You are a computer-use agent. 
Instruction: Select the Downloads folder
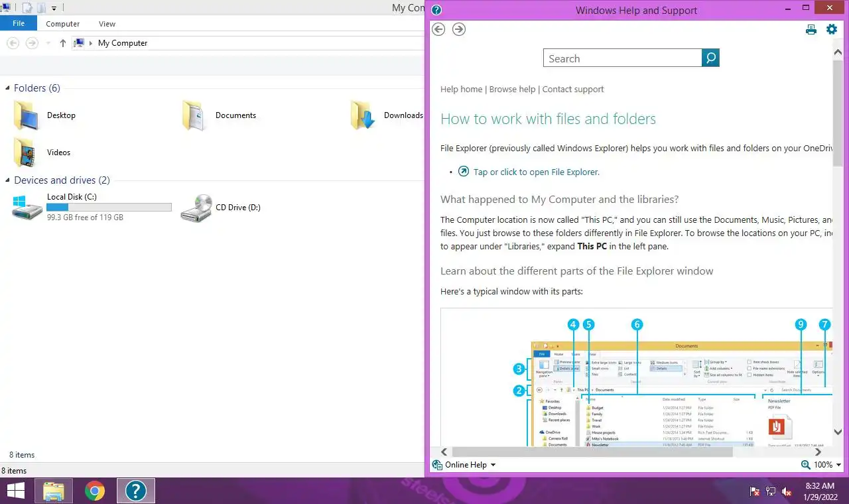(x=387, y=115)
